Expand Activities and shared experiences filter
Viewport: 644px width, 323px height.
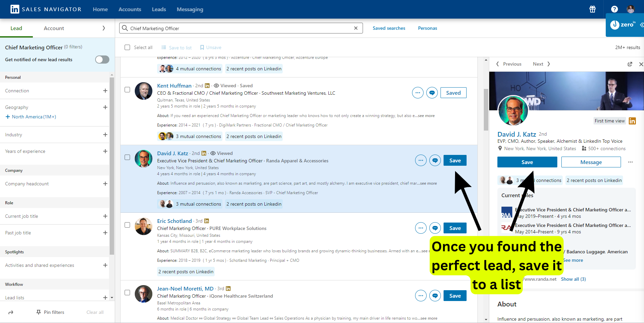(x=105, y=265)
